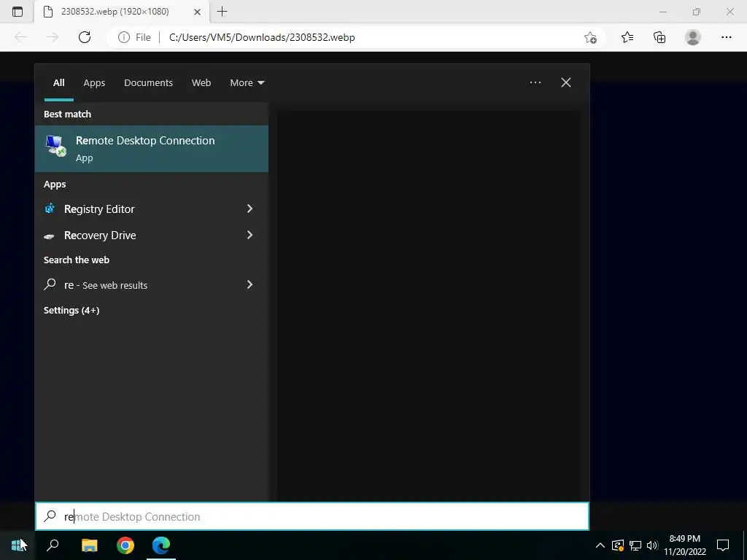The image size is (747, 560).
Task: Switch to the Web search tab
Action: click(201, 83)
